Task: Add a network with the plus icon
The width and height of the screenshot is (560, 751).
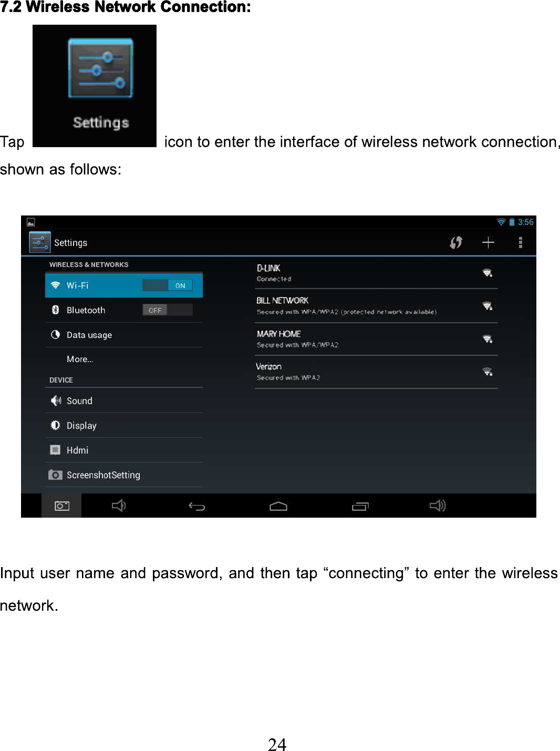Action: tap(488, 242)
